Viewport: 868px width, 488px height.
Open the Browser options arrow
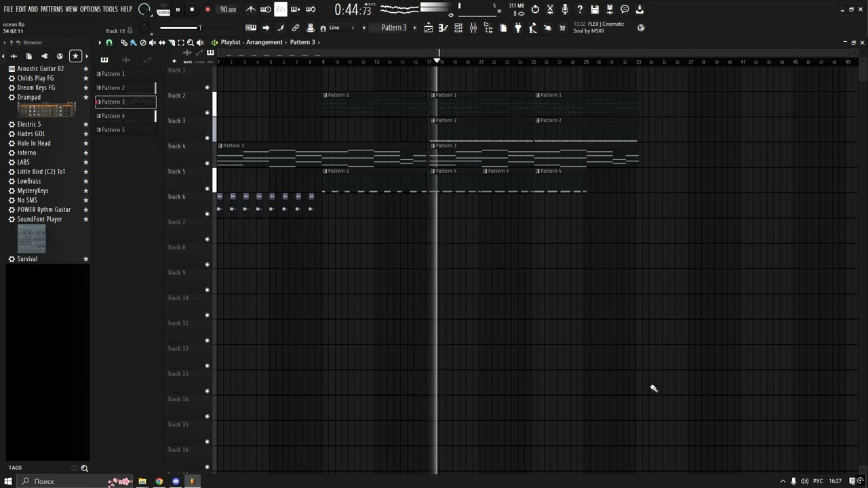coord(5,43)
